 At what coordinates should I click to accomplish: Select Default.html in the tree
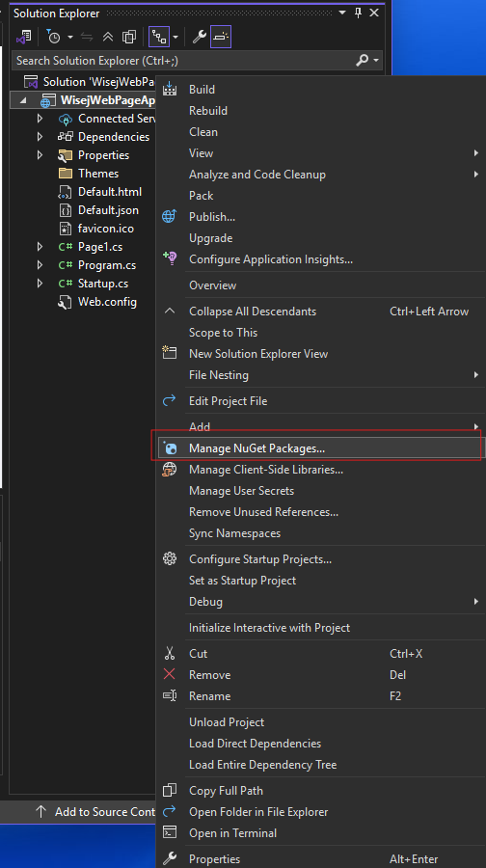click(x=110, y=192)
